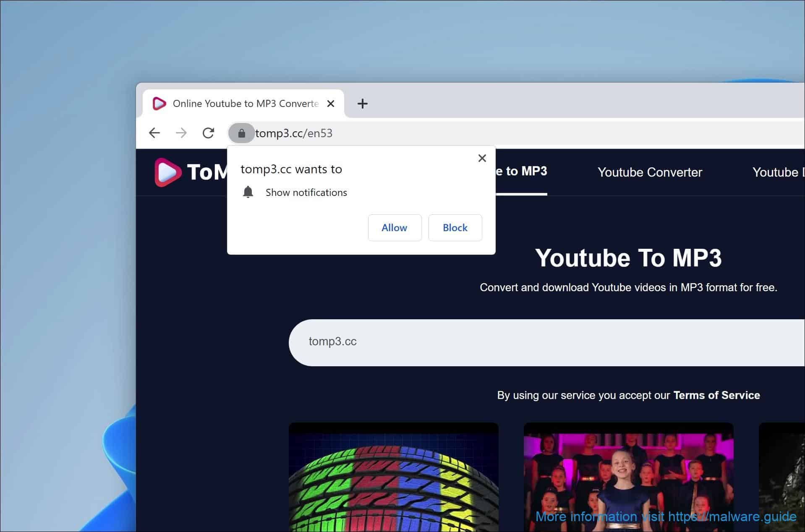Open the Terms of Service link
805x532 pixels.
click(716, 395)
